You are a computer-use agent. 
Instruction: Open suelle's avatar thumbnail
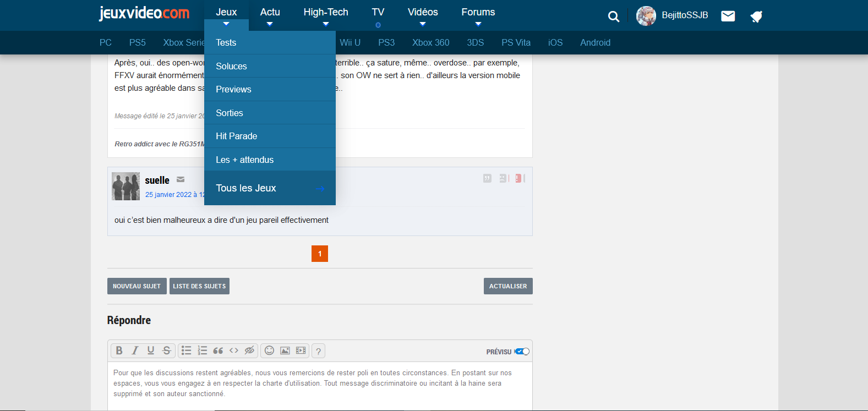(x=125, y=186)
